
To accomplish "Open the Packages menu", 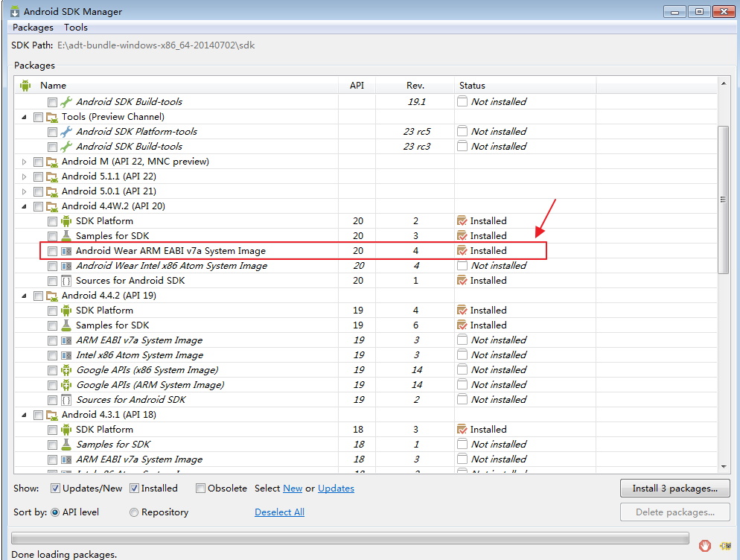I will pos(33,28).
